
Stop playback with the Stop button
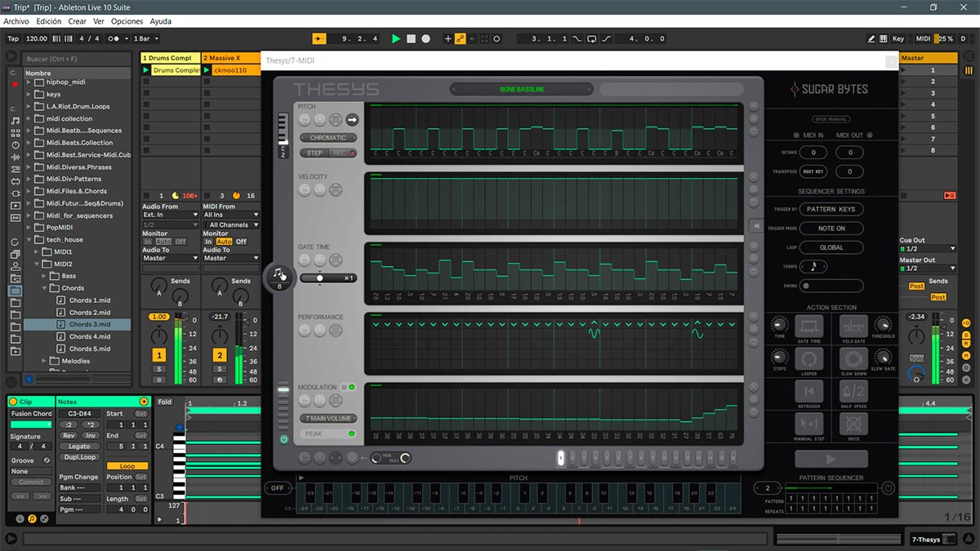(411, 38)
